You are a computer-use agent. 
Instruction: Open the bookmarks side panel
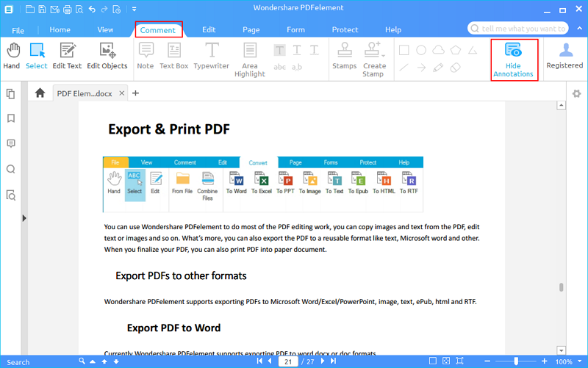(x=11, y=118)
